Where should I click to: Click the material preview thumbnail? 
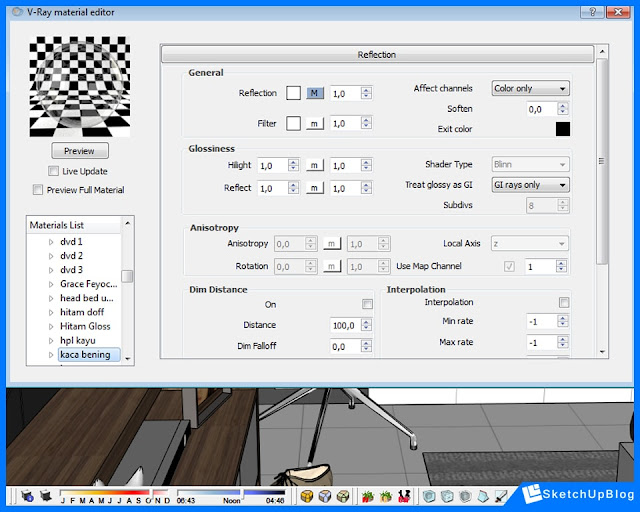pyautogui.click(x=80, y=87)
